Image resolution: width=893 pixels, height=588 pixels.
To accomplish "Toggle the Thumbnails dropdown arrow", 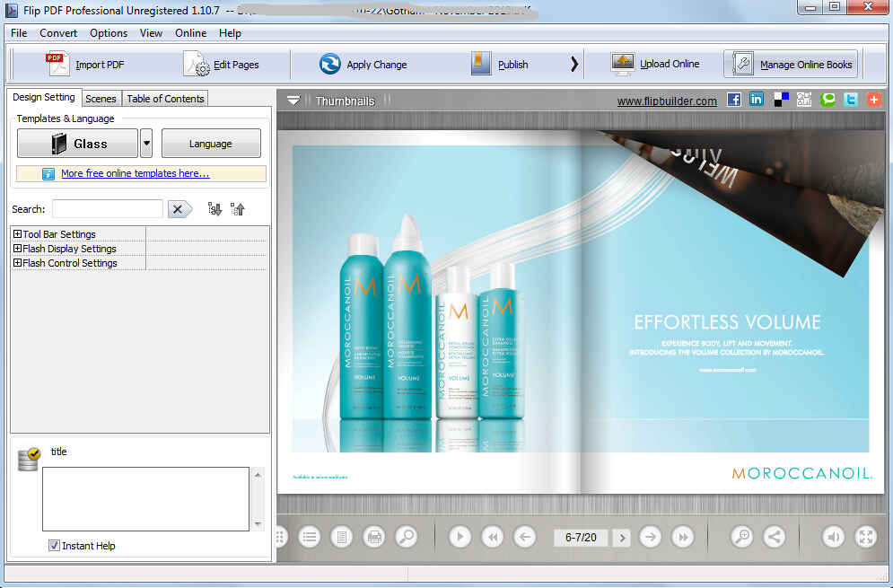I will (293, 101).
